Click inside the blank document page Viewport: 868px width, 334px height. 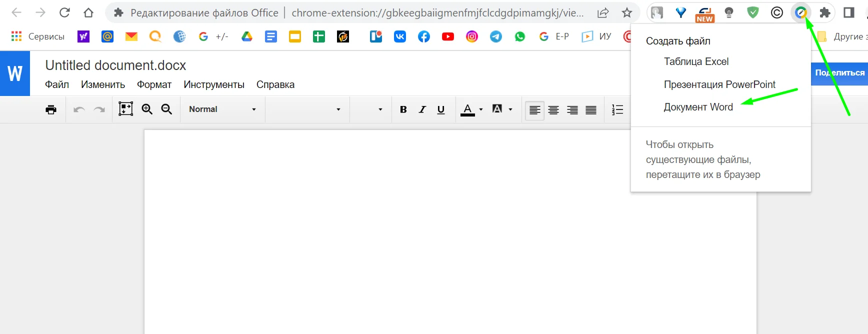450,232
